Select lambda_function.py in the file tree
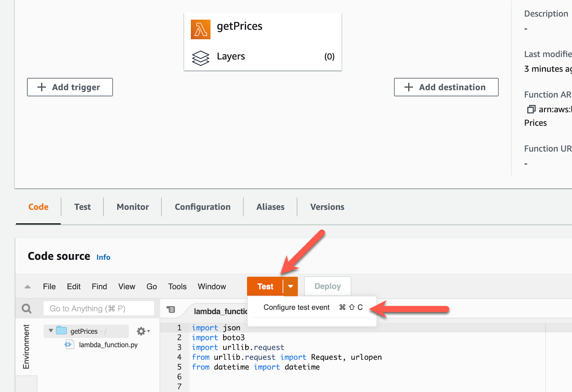 (x=108, y=345)
